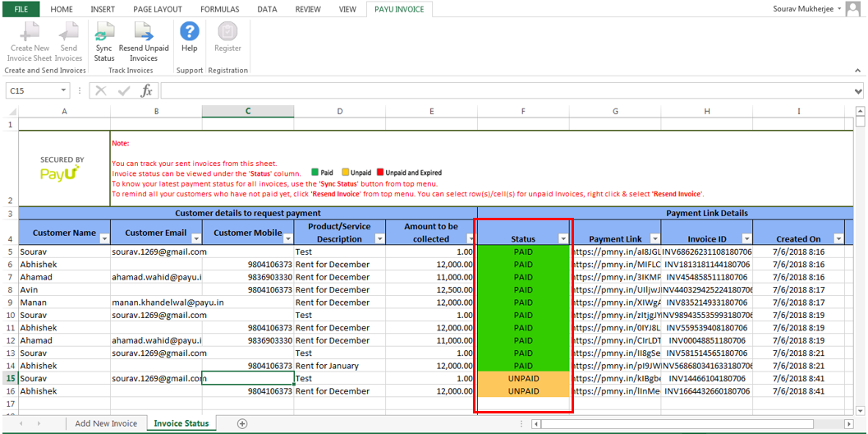Viewport: 868px width, 434px height.
Task: Select column C header
Action: 248,112
